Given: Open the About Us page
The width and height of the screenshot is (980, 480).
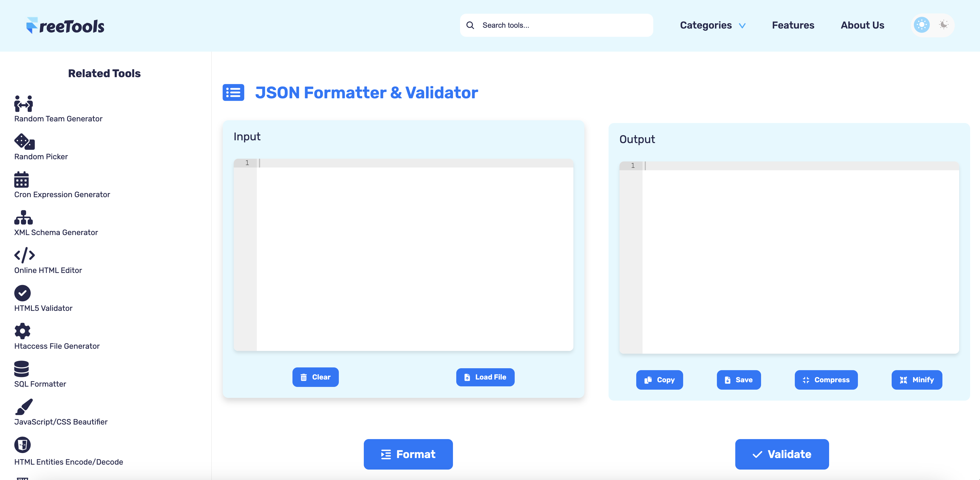Looking at the screenshot, I should click(862, 25).
